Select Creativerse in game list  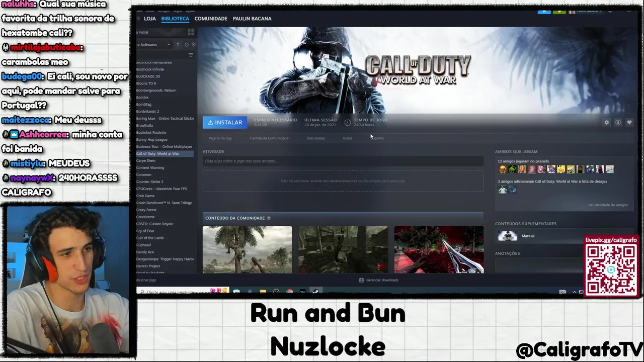tap(145, 217)
